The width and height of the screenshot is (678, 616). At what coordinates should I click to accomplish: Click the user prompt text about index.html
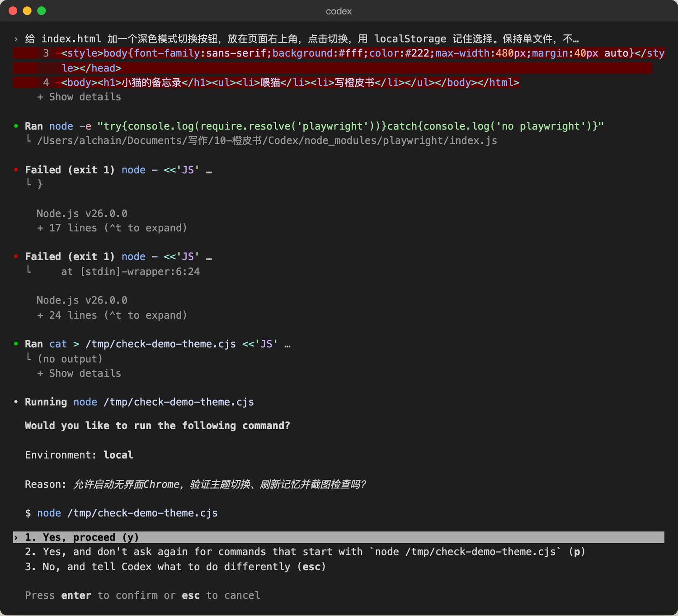tap(302, 39)
